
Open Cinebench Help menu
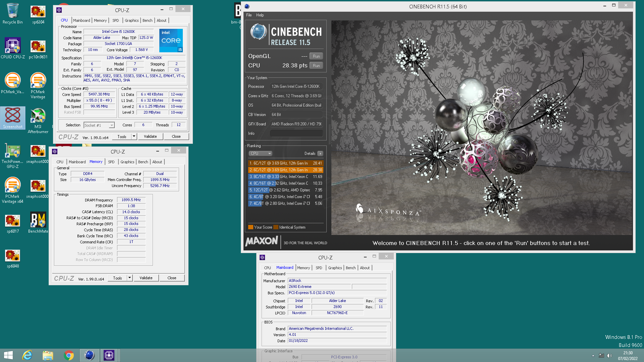click(260, 15)
